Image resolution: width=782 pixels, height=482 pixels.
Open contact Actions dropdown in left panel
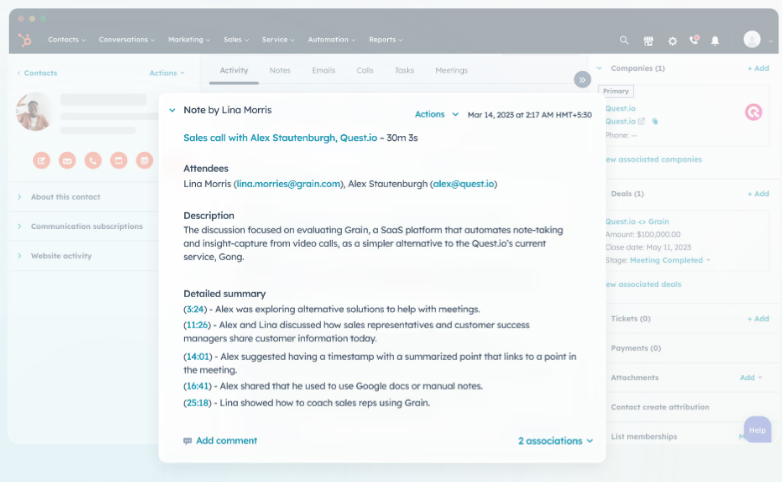pyautogui.click(x=167, y=73)
